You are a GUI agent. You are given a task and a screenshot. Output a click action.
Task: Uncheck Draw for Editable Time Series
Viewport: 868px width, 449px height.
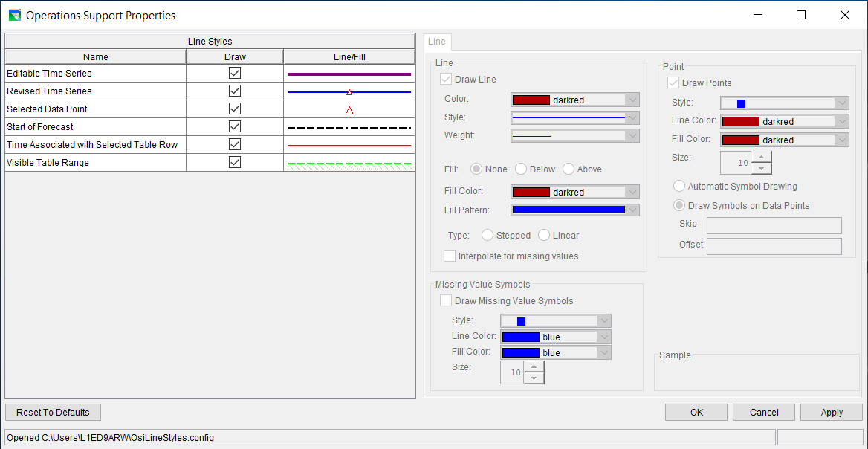click(x=235, y=73)
